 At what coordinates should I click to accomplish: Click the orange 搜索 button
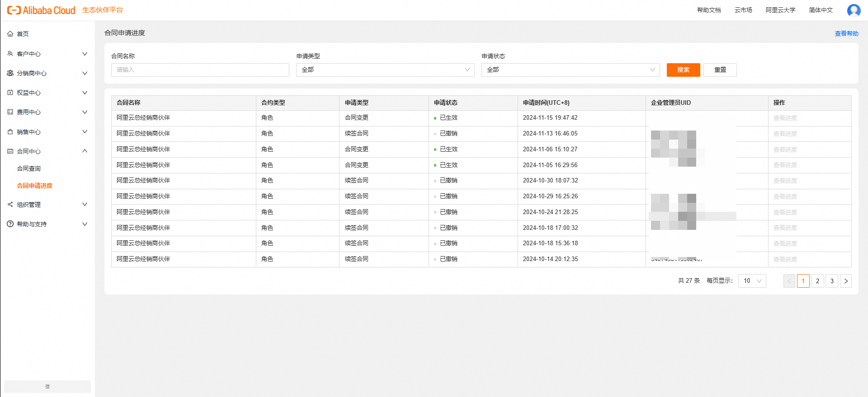click(683, 70)
